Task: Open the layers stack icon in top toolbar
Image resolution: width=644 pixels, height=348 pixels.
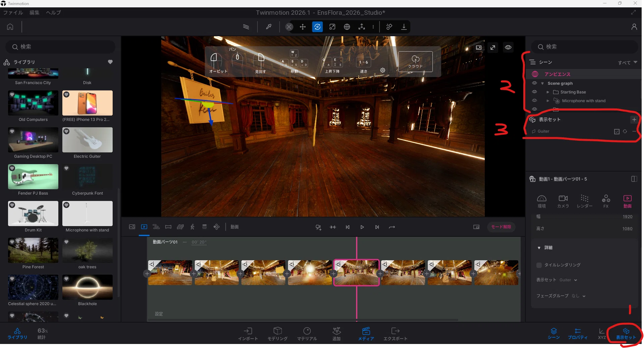Action: [246, 27]
